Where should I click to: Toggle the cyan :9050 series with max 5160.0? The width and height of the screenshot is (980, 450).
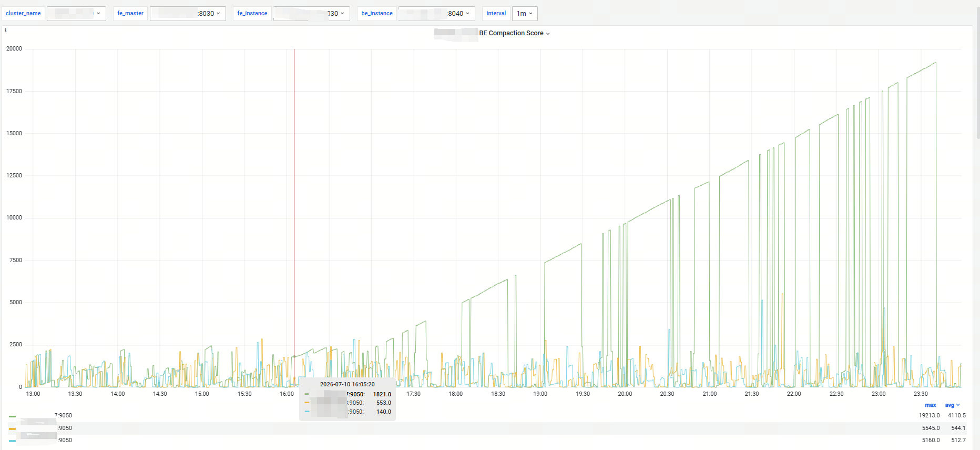45,441
